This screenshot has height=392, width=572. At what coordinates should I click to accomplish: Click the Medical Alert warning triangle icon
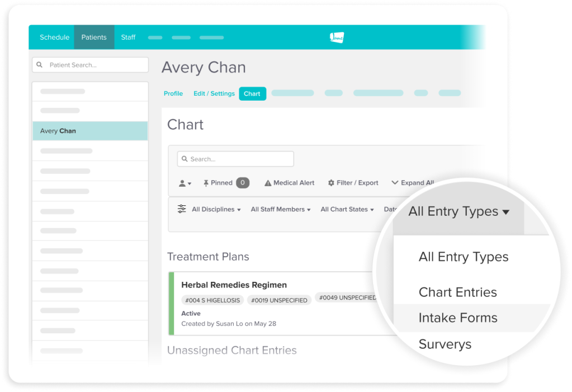[267, 182]
